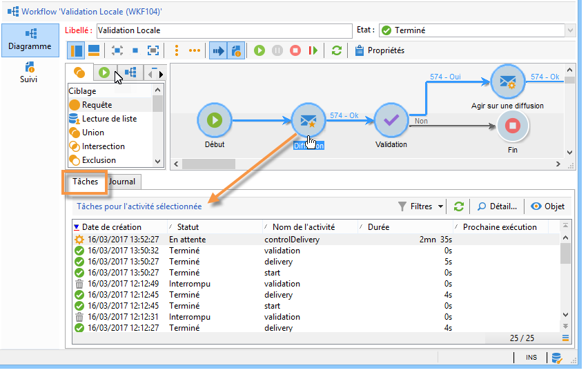Refresh the workflow with green arrows icon
This screenshot has height=377, width=588.
coord(337,50)
